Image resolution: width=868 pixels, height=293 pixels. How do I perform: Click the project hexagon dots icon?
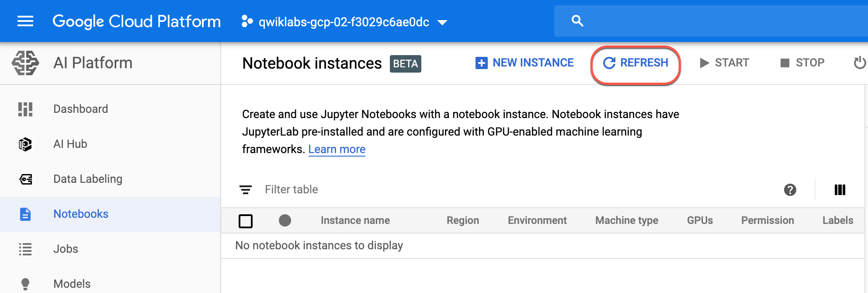(x=247, y=21)
